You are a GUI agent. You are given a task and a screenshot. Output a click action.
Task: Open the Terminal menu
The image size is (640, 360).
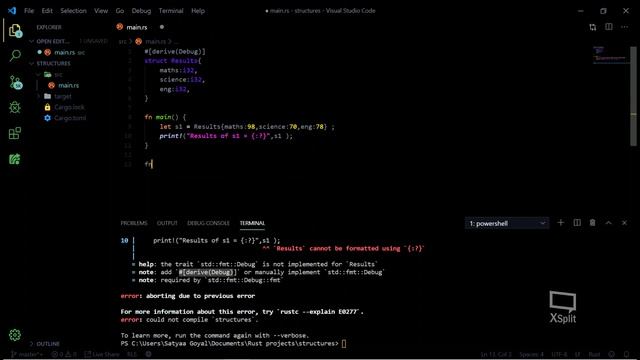point(171,11)
